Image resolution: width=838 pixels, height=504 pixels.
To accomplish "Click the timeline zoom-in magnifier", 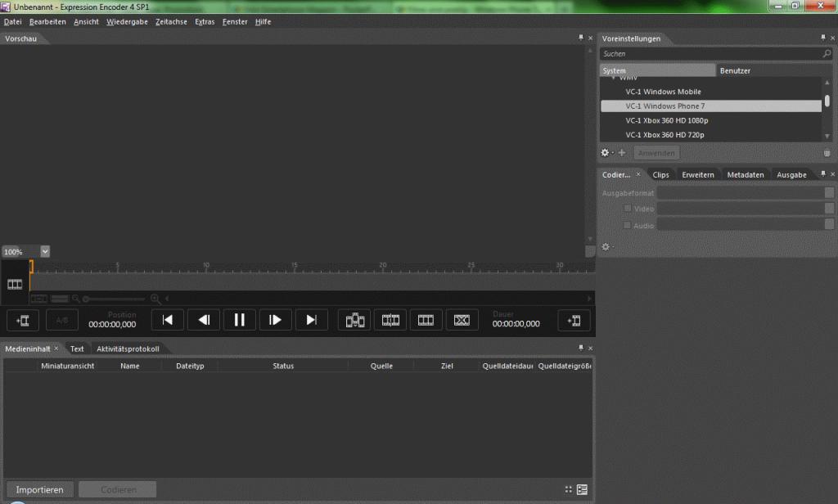I will click(x=155, y=299).
